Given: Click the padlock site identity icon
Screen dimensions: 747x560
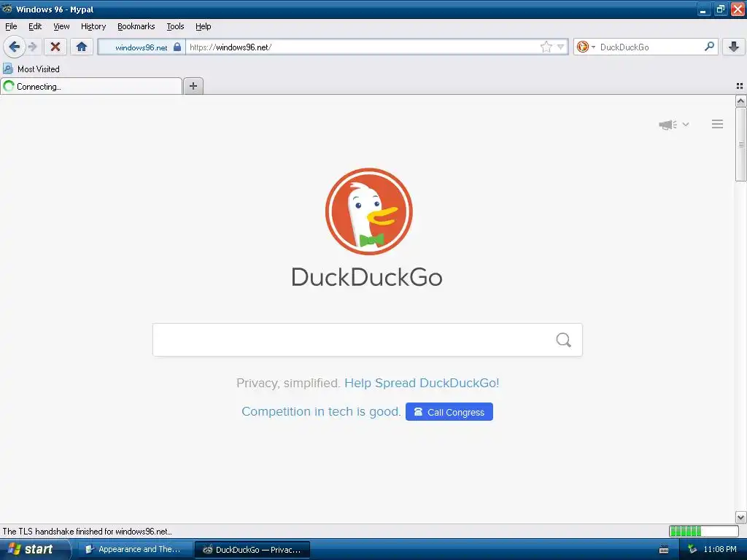Looking at the screenshot, I should (177, 47).
